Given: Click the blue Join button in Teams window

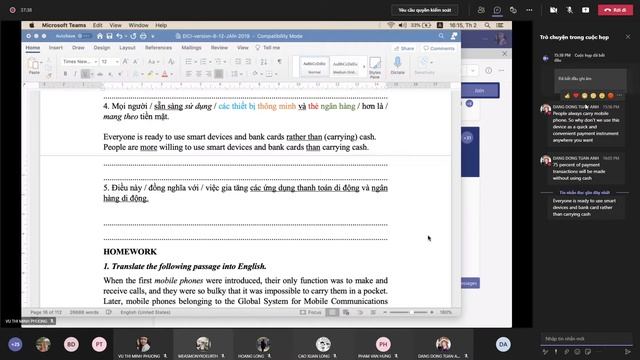Looking at the screenshot, I should 480,91.
